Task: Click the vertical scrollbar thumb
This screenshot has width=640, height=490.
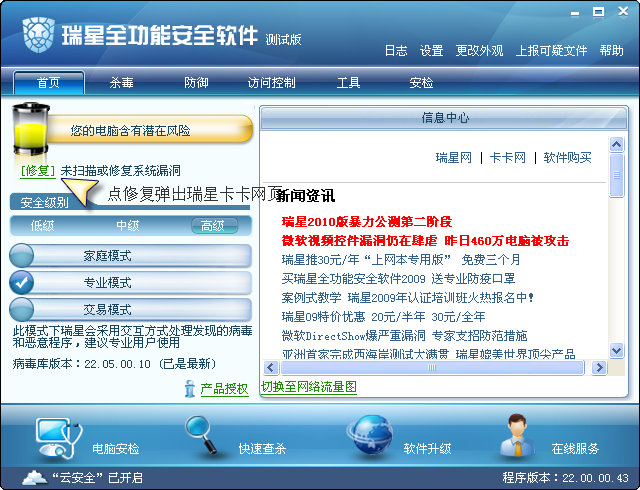Action: tap(616, 176)
